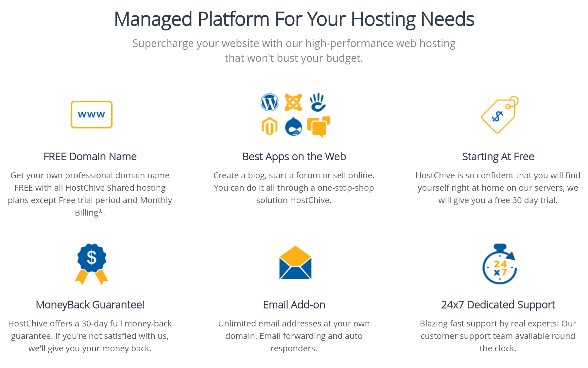The image size is (588, 368).
Task: Click the Supercharge your website subtitle text
Action: [294, 51]
